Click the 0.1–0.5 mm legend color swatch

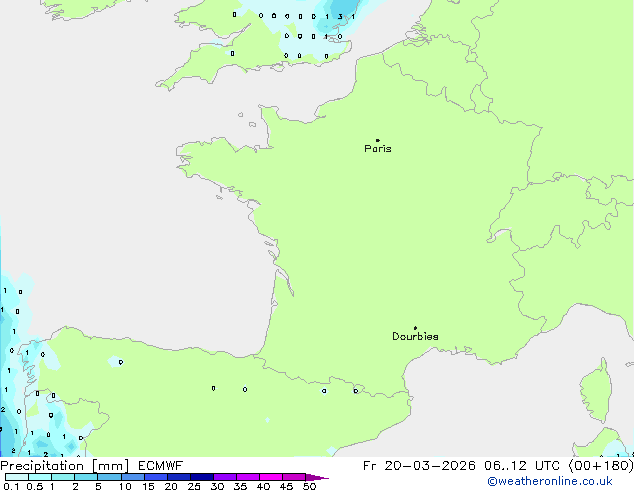click(17, 477)
